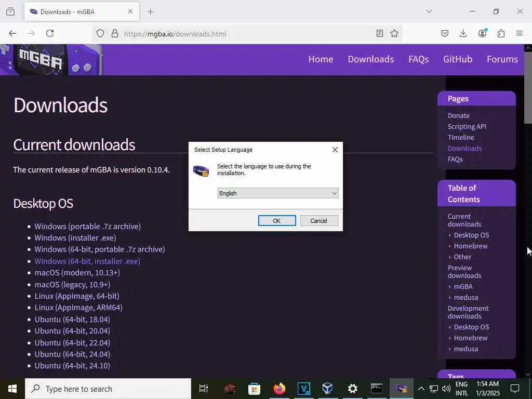Click Linux (AppImage, ARM64) link

[78, 308]
